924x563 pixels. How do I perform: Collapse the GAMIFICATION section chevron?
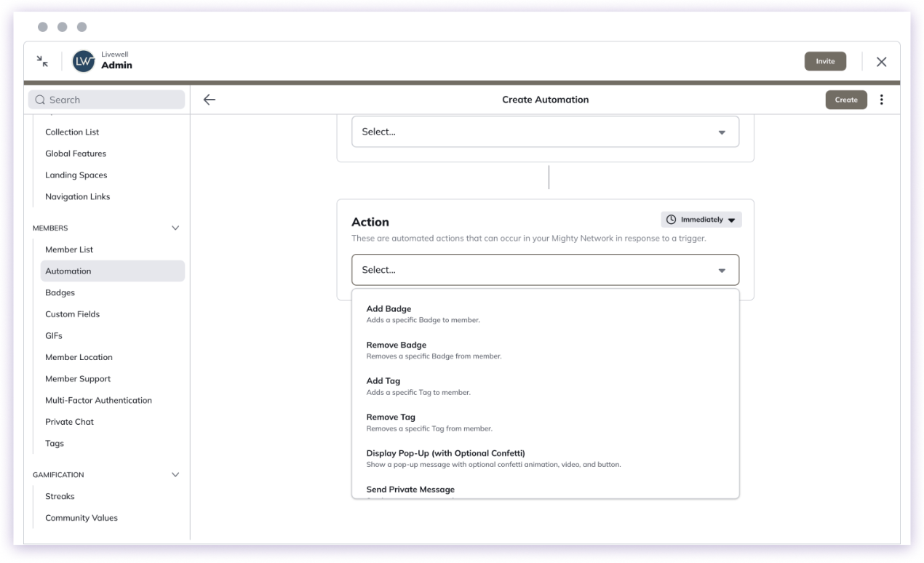pyautogui.click(x=175, y=474)
